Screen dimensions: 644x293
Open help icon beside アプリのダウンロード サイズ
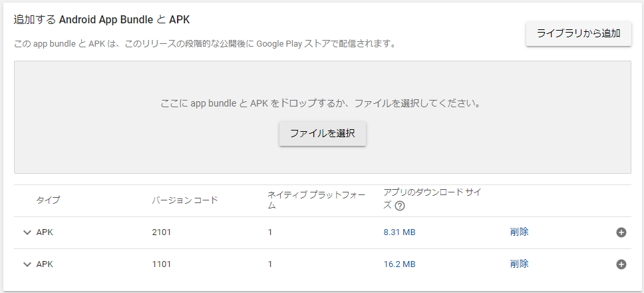click(x=400, y=206)
